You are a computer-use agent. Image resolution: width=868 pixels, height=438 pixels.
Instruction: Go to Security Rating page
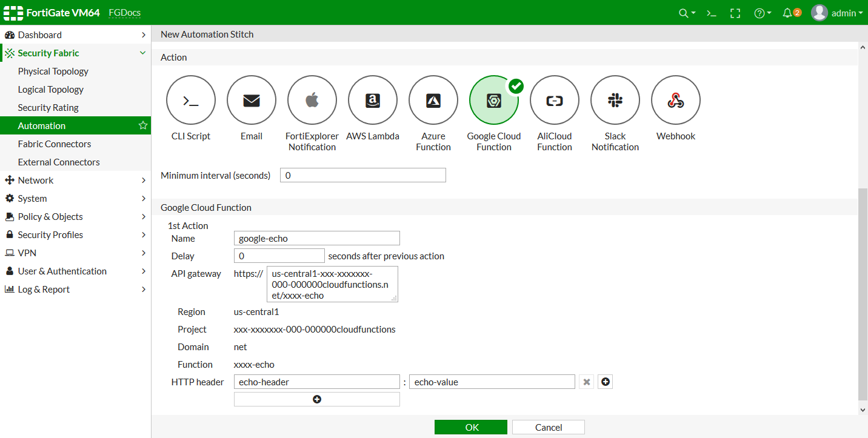tap(48, 108)
